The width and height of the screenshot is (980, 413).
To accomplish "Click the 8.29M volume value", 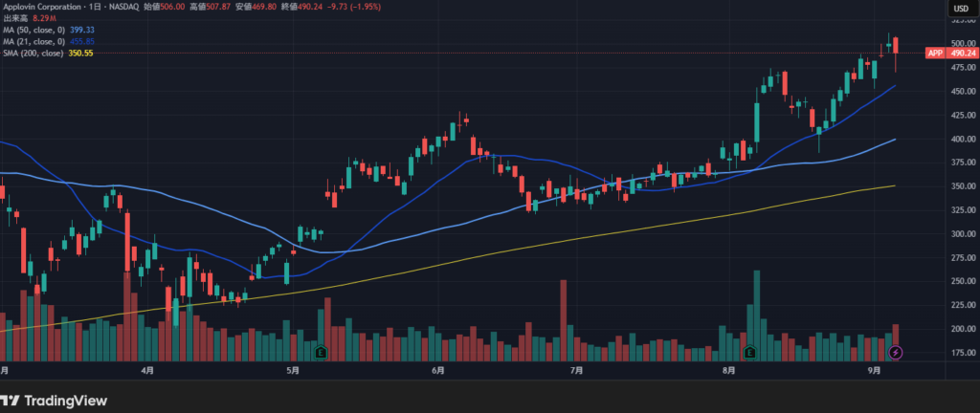I will [44, 19].
